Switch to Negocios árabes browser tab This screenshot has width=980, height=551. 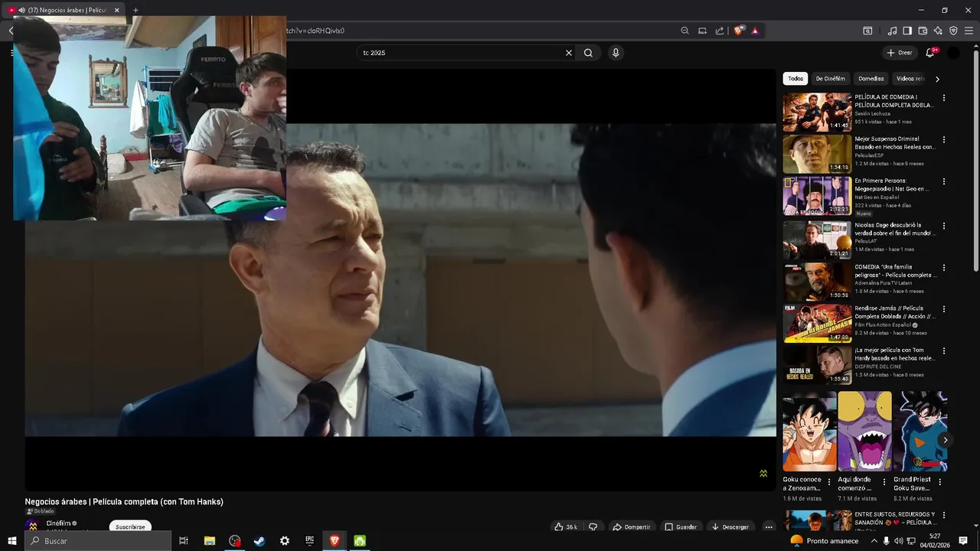pos(65,10)
